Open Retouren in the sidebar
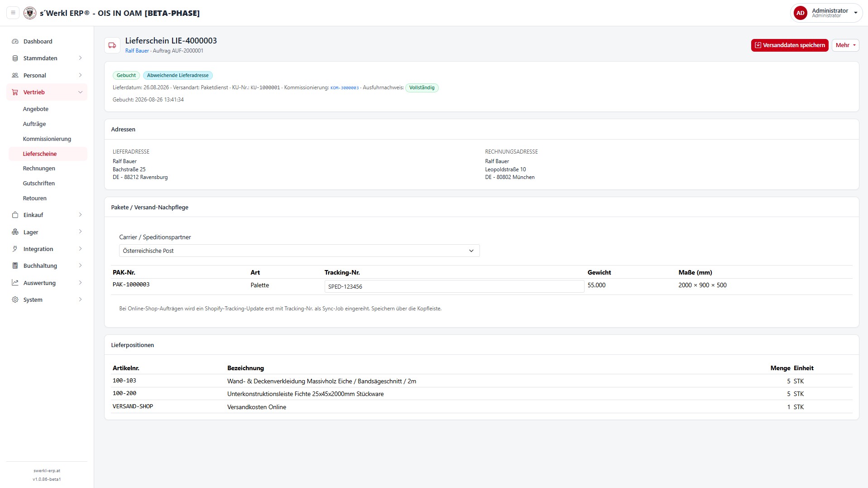Image resolution: width=868 pixels, height=488 pixels. pos(35,198)
